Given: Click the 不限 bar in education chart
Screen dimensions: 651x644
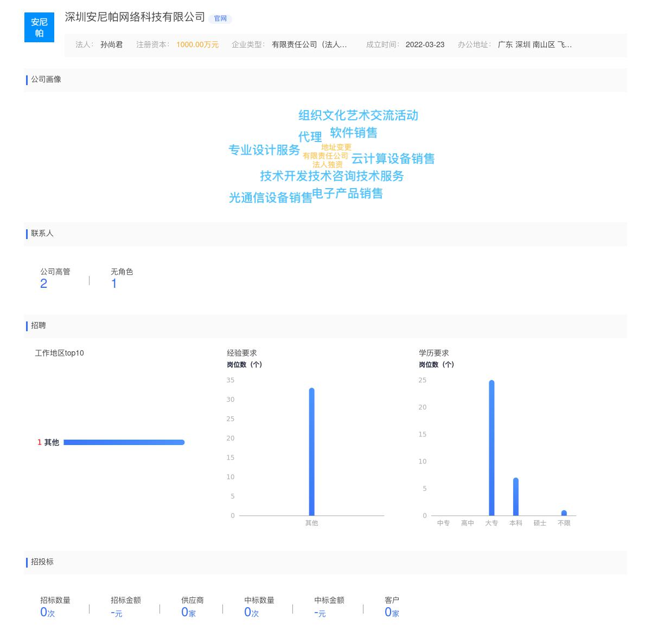Looking at the screenshot, I should 564,513.
